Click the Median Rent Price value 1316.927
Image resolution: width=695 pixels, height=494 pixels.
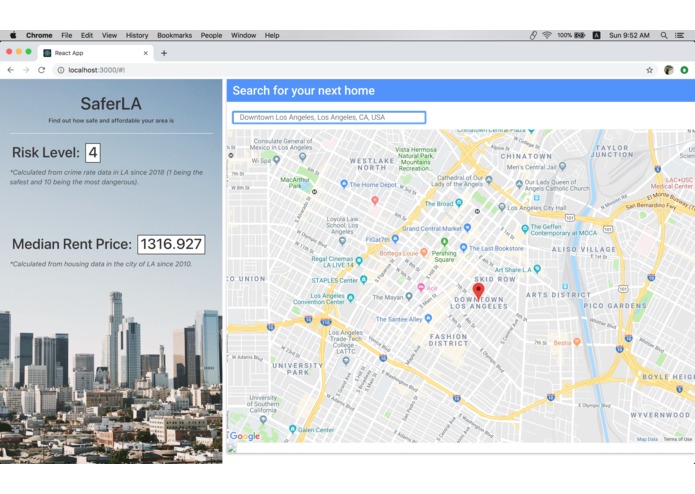[171, 244]
